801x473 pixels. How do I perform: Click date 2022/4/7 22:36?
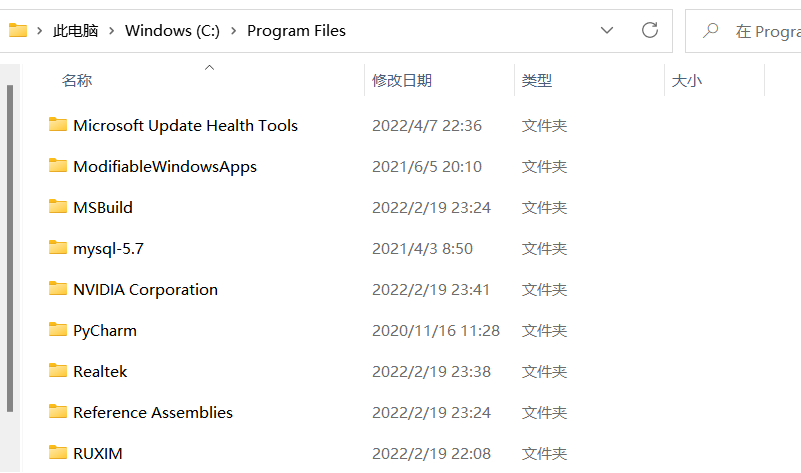[427, 126]
